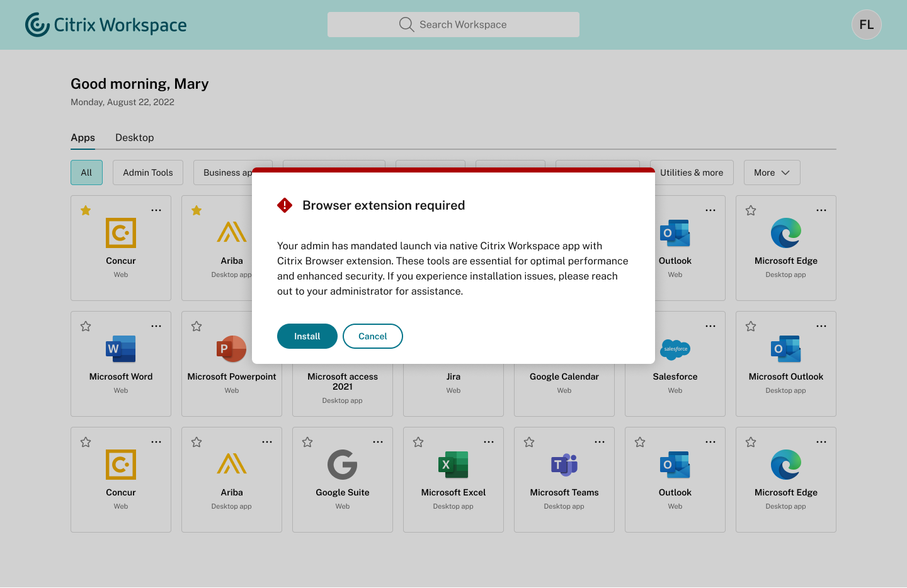Unfavorite the Concur app with gold star
Screen dimensions: 907x588
coord(86,210)
